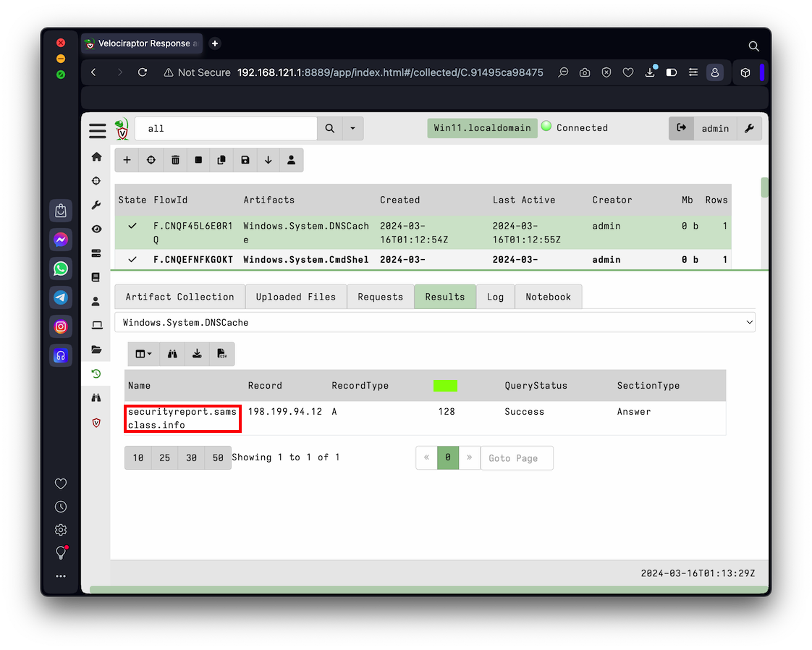This screenshot has width=812, height=650.
Task: Focus the Goto Page input field
Action: pos(517,458)
